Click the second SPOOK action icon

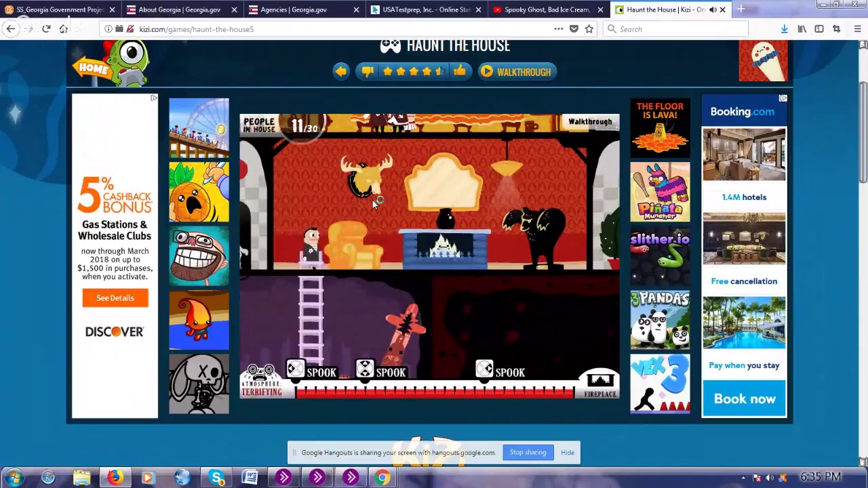coord(365,369)
